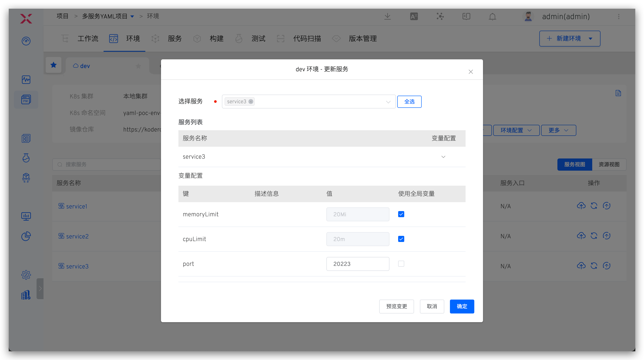Screen dimensions: 644x360
Task: Select the test flask icon in sidebar
Action: coord(26,158)
